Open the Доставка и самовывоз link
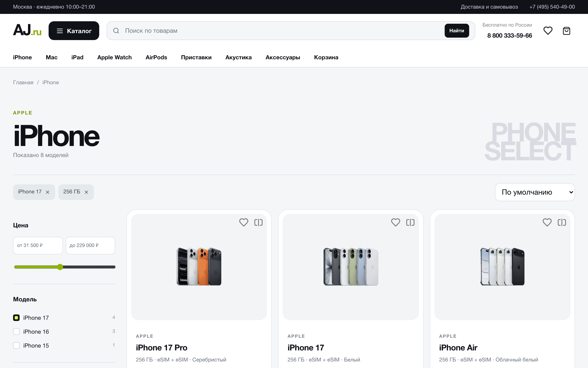 pyautogui.click(x=489, y=7)
